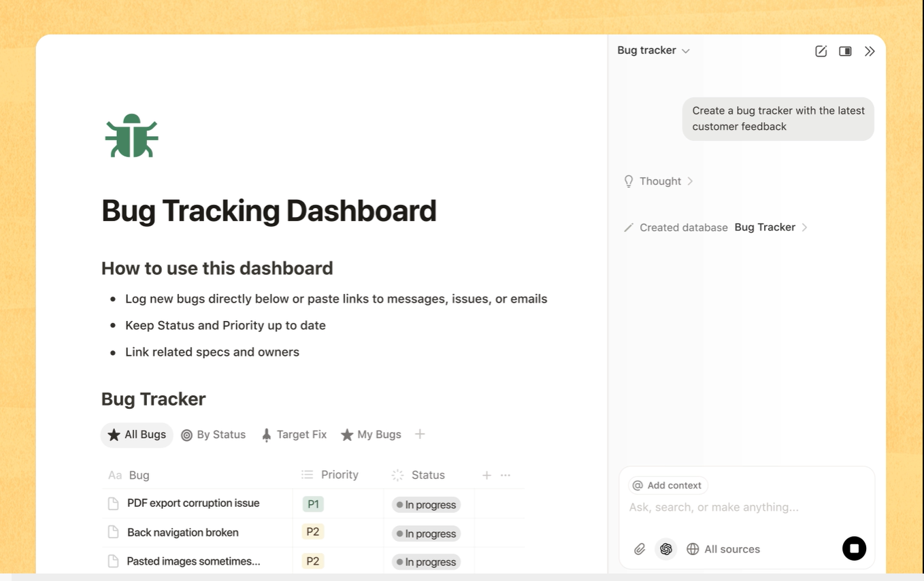Open the created Bug Tracker database link
The image size is (924, 581).
[x=765, y=227]
